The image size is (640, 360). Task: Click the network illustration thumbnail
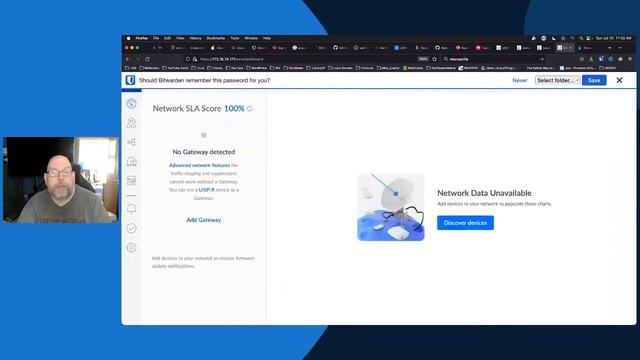click(x=391, y=207)
